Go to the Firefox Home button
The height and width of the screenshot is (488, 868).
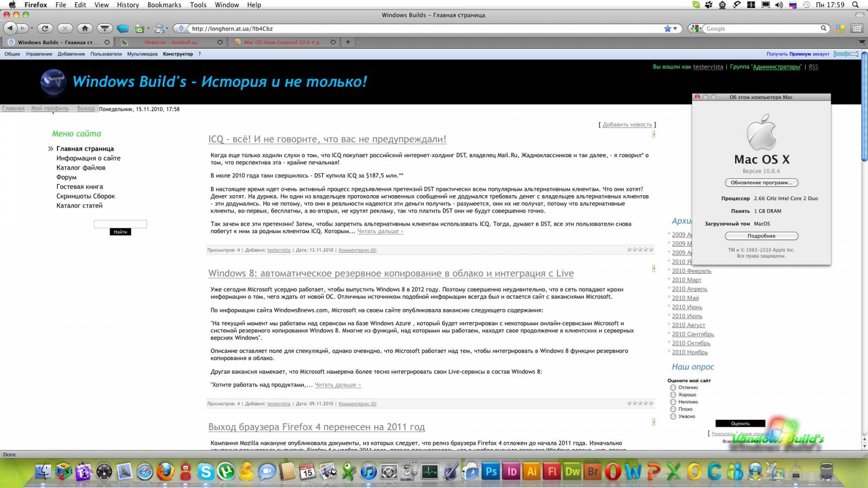pos(85,28)
